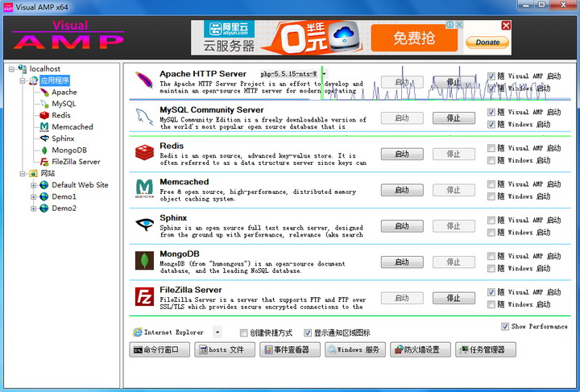
Task: Start the Redis service
Action: 402,154
